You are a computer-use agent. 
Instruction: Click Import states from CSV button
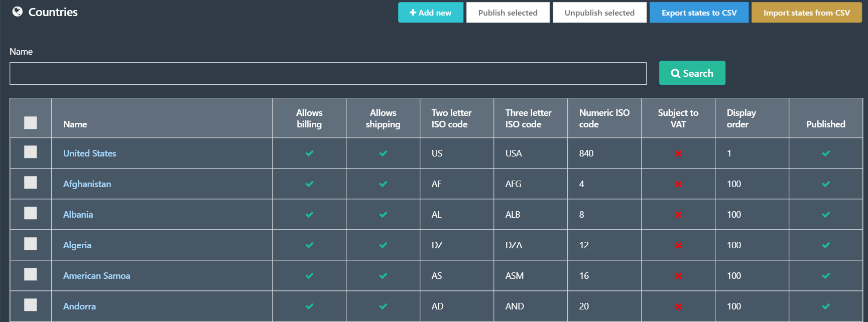(x=806, y=13)
